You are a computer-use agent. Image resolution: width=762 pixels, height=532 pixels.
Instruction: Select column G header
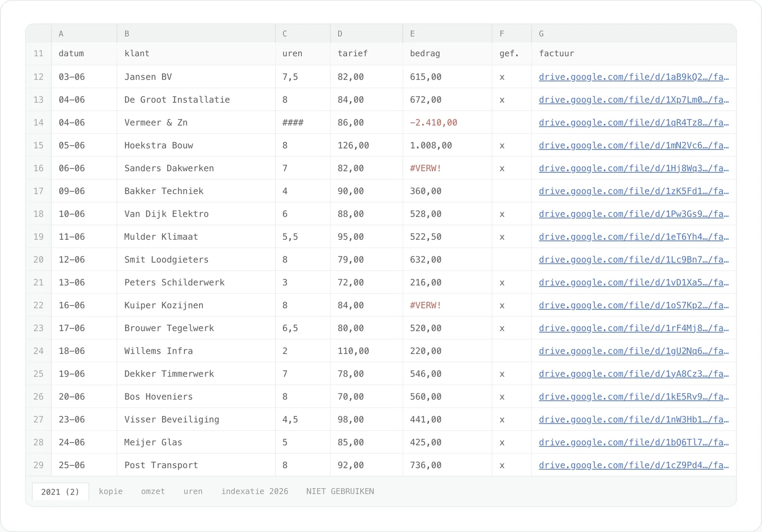click(634, 34)
